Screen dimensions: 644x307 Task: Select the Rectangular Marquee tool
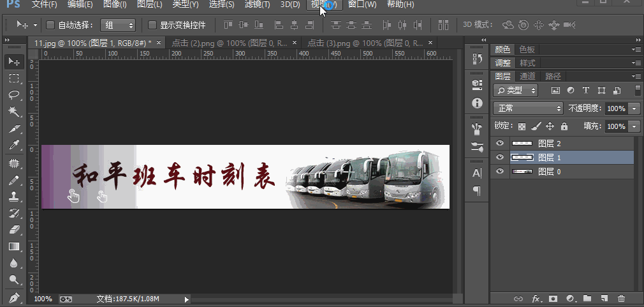pyautogui.click(x=13, y=79)
